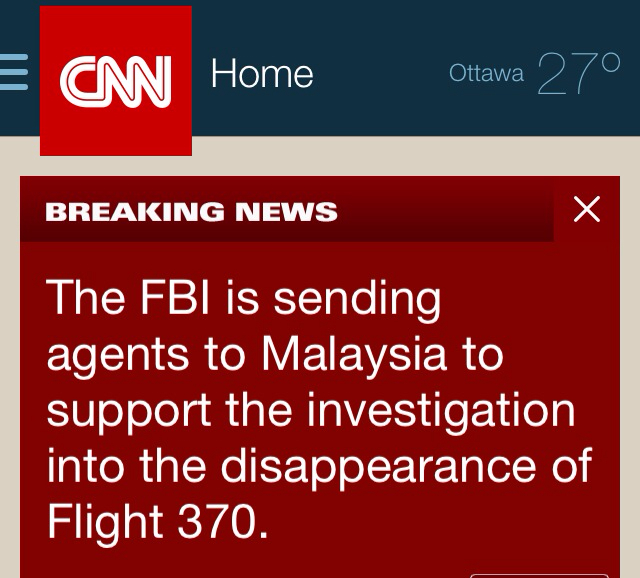Click the red CNN logo

coord(116,80)
